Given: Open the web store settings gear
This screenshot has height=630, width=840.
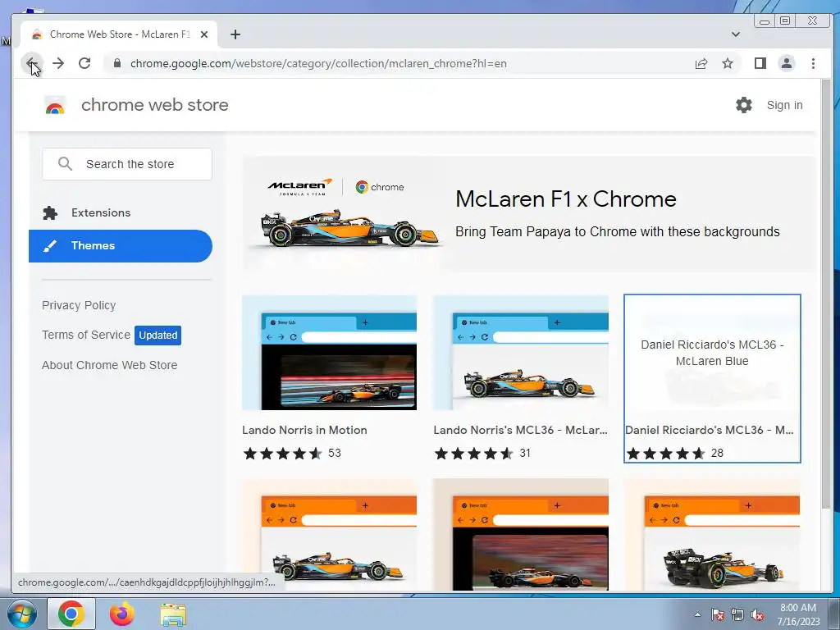Looking at the screenshot, I should click(743, 105).
